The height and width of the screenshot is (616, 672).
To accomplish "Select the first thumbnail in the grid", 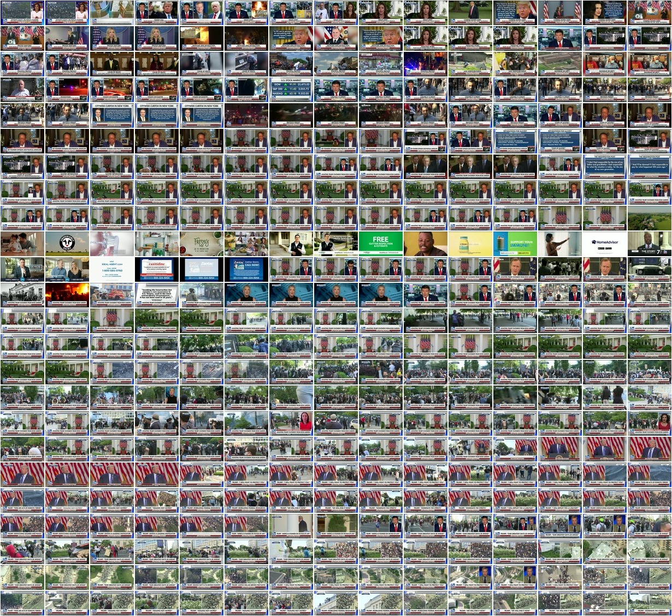I will [22, 13].
